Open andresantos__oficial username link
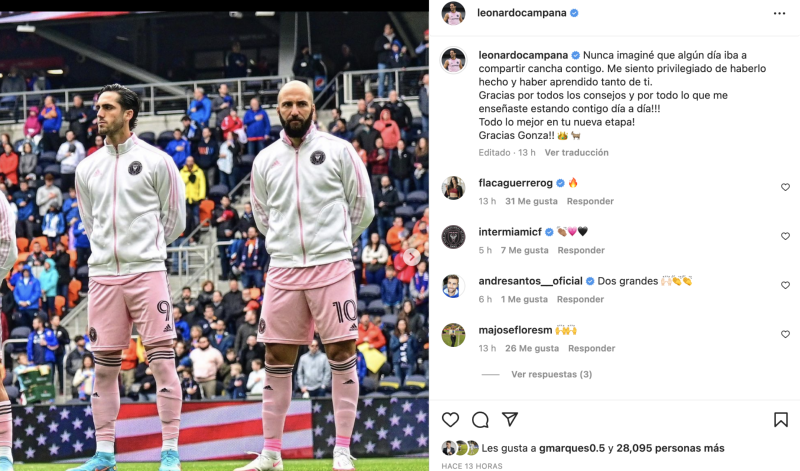The image size is (800, 471). (530, 281)
